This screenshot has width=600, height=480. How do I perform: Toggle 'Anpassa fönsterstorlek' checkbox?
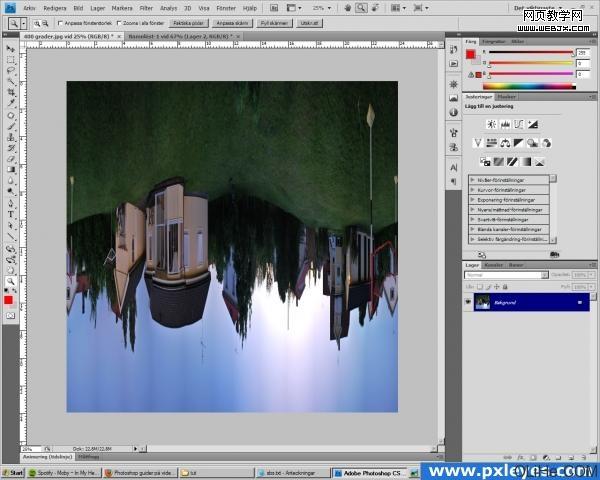[60, 23]
